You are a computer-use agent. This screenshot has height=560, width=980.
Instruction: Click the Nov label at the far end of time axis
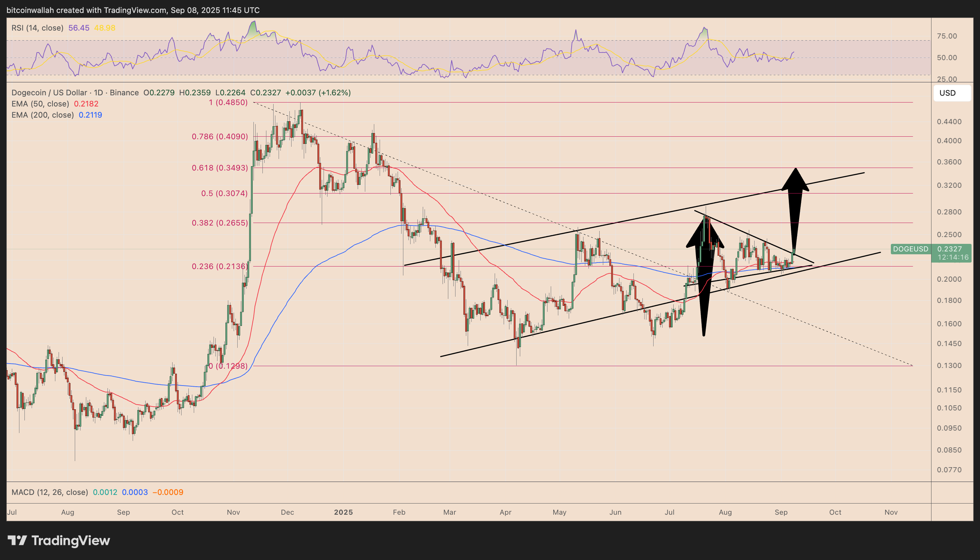click(891, 512)
